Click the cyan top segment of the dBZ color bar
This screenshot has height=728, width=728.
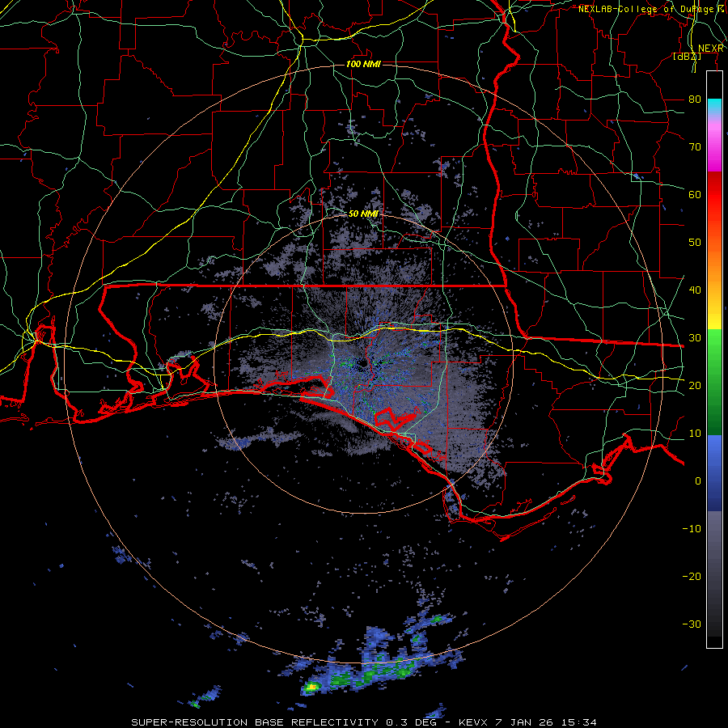click(714, 105)
